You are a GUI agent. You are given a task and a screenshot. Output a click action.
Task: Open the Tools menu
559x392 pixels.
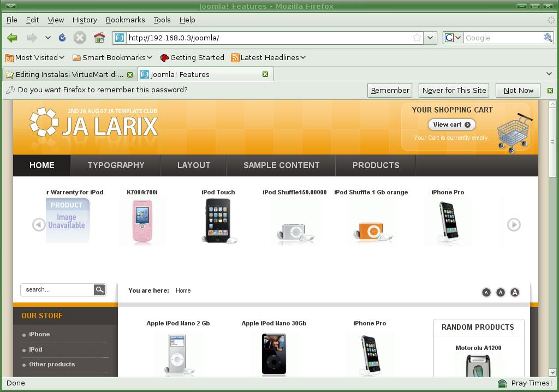(x=162, y=20)
